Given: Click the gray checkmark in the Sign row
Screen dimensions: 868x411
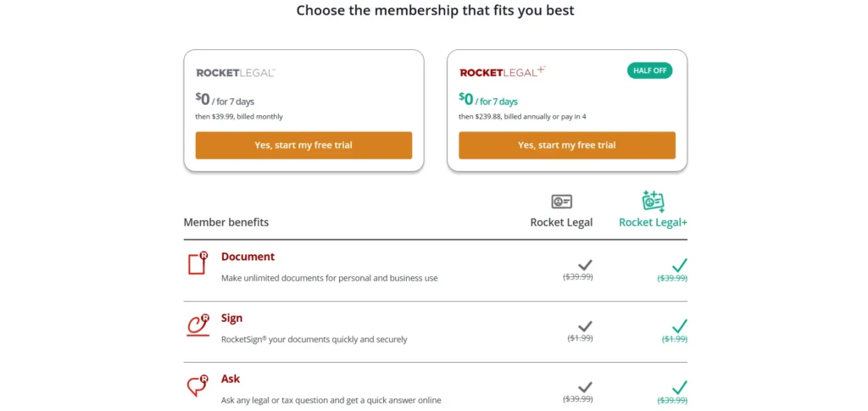Looking at the screenshot, I should point(585,326).
